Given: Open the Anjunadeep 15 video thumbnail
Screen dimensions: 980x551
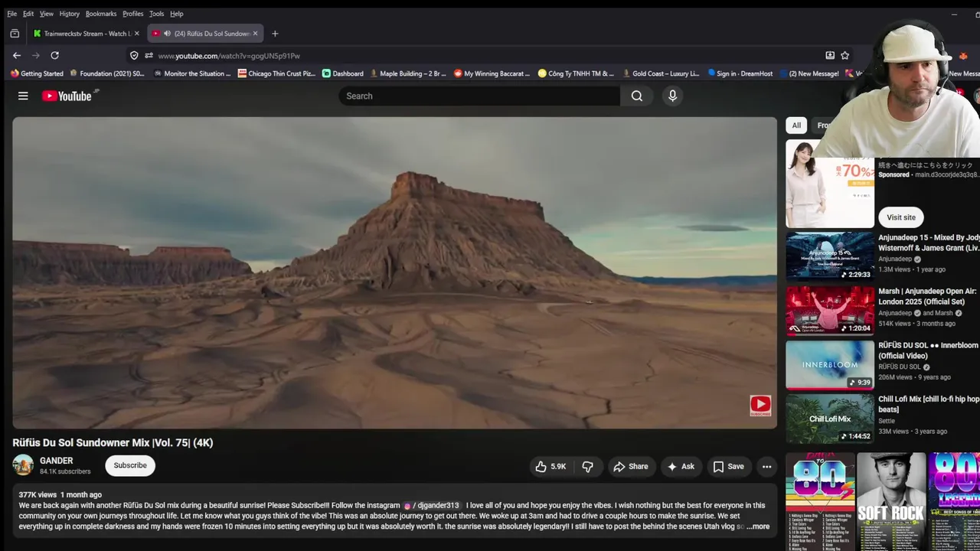Looking at the screenshot, I should pos(830,256).
